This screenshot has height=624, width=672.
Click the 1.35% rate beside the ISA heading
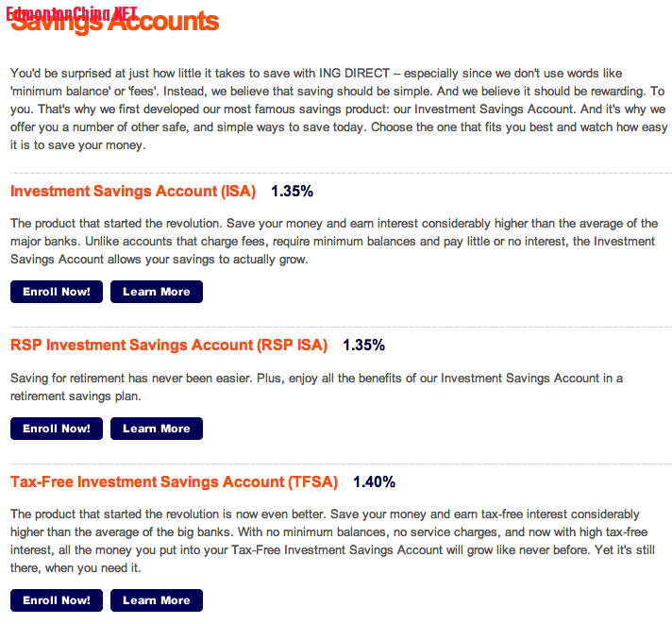292,192
